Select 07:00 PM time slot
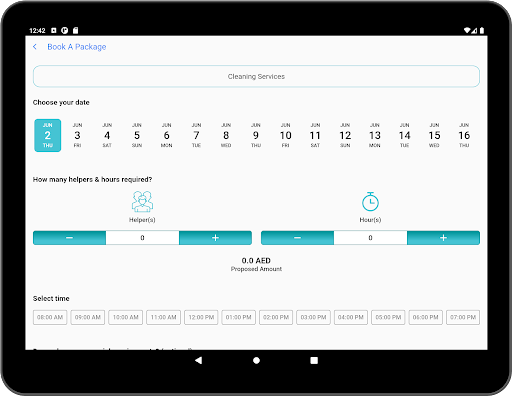512x396 pixels. tap(463, 317)
